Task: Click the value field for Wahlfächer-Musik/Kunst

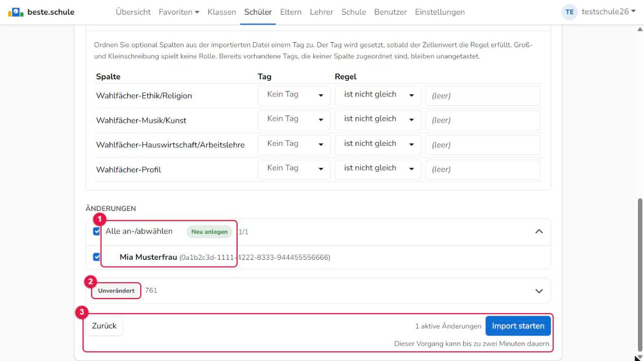Action: 483,121
